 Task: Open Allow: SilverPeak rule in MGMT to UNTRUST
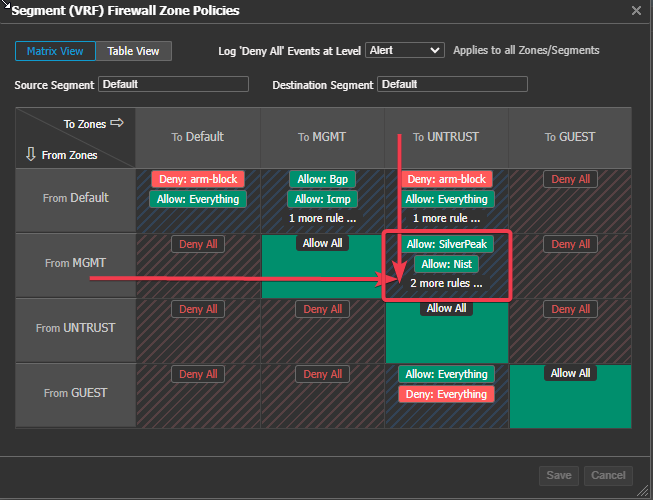446,244
